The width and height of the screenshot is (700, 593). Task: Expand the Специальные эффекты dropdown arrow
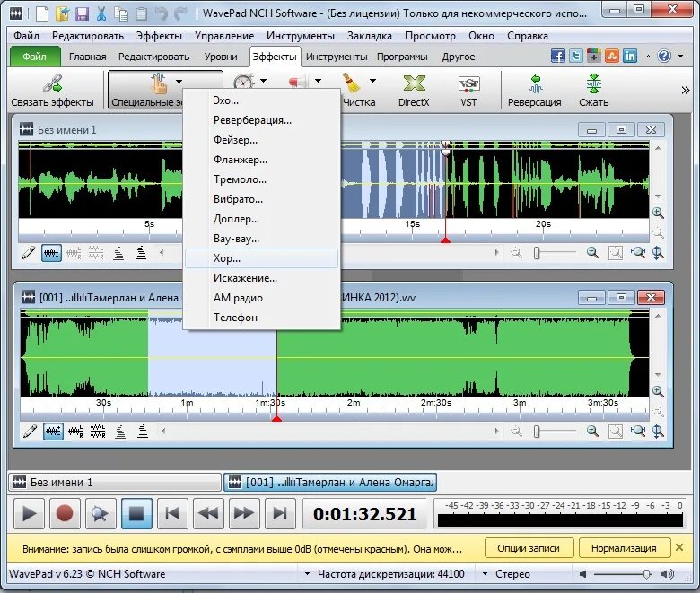pos(179,82)
